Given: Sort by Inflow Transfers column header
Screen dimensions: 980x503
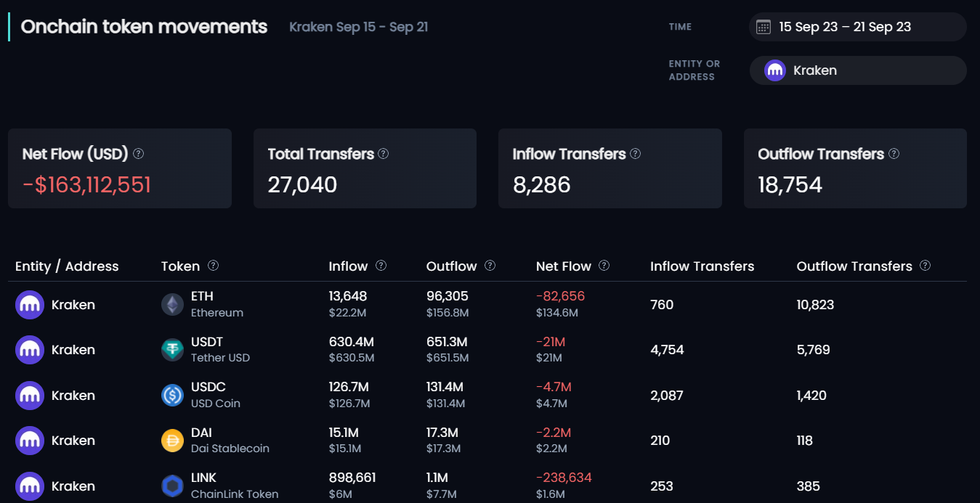Looking at the screenshot, I should point(702,266).
